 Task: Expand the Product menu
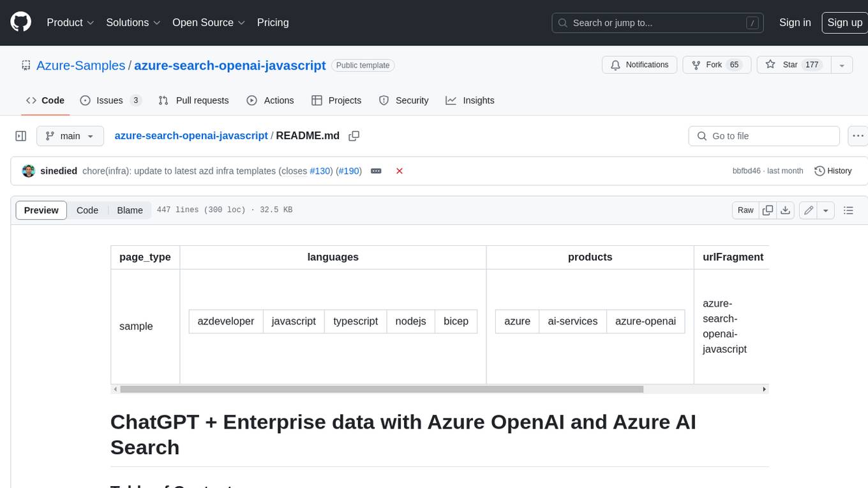pyautogui.click(x=70, y=22)
